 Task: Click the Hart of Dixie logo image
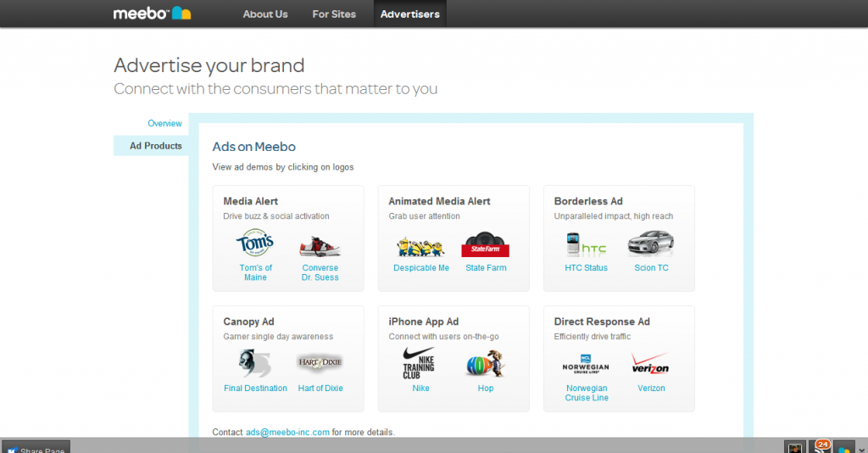pyautogui.click(x=320, y=362)
